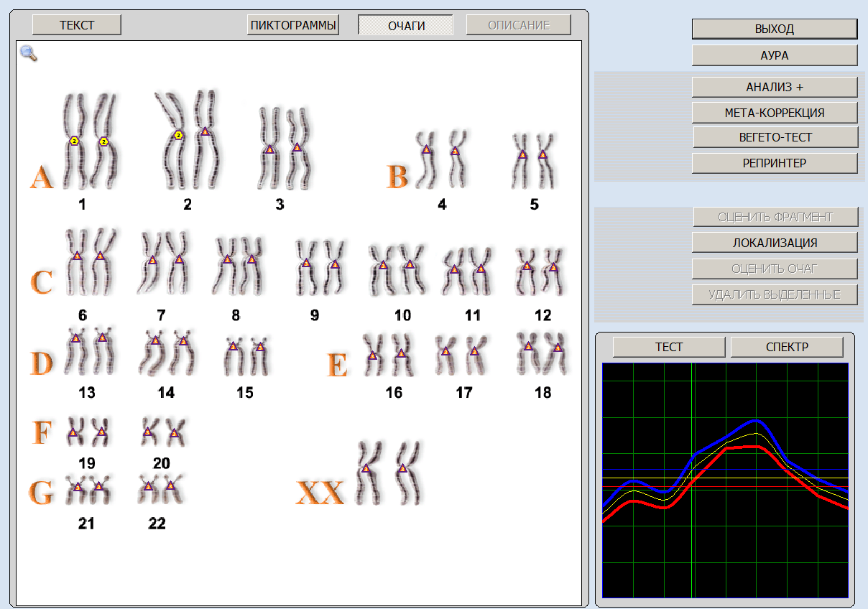Switch graph to СПЕКТР
The image size is (868, 609).
click(x=787, y=347)
